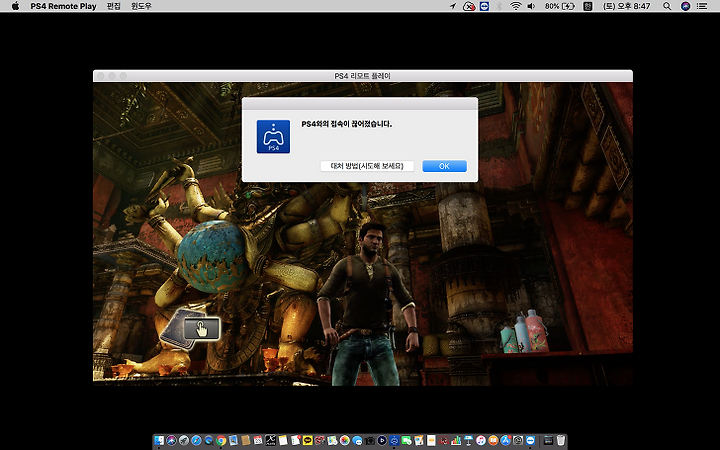Launch Siri from the Dock
720x450 pixels.
[x=171, y=440]
